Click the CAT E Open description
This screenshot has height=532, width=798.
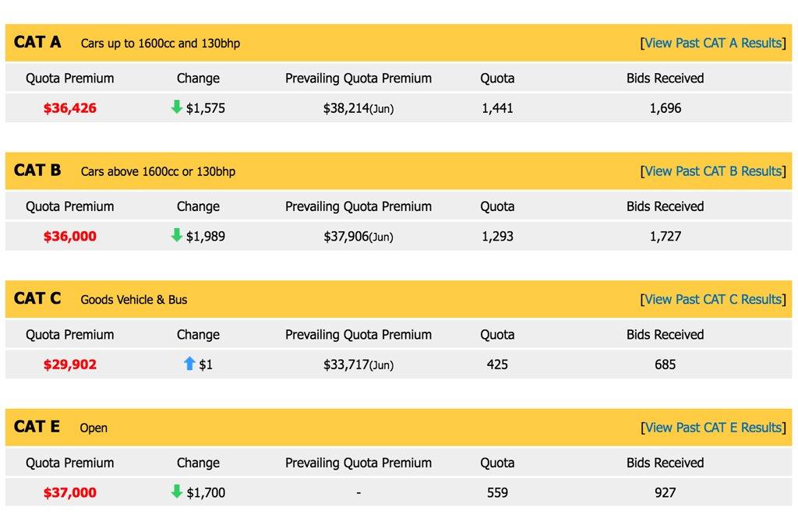[94, 428]
